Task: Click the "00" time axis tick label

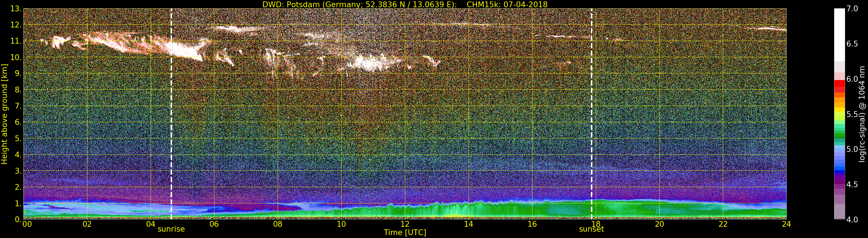Action: 27,224
